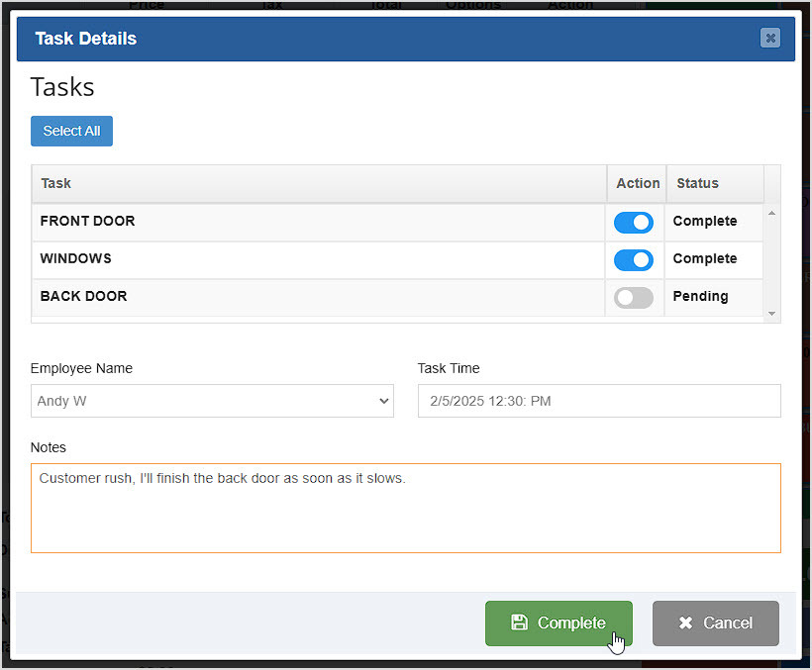
Task: Click the Complete button to save tasks
Action: tap(558, 623)
